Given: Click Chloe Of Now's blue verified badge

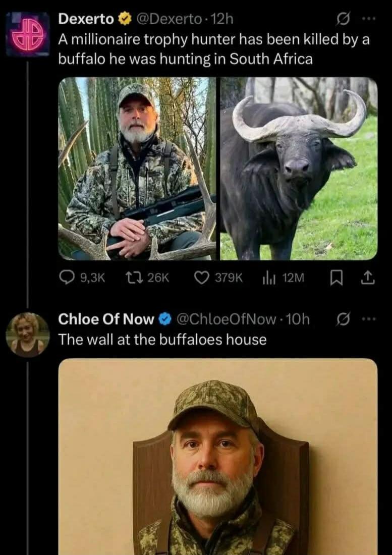Looking at the screenshot, I should (164, 319).
